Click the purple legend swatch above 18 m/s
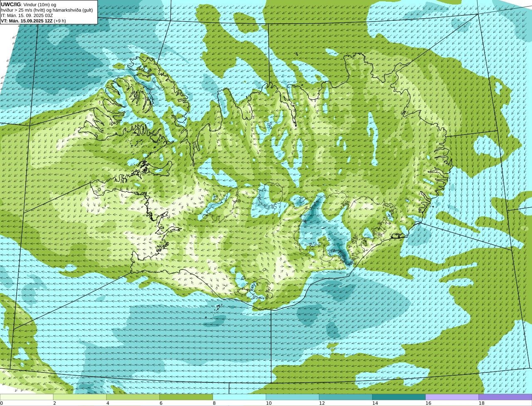Screen dimensions: 532x406 (505, 397)
